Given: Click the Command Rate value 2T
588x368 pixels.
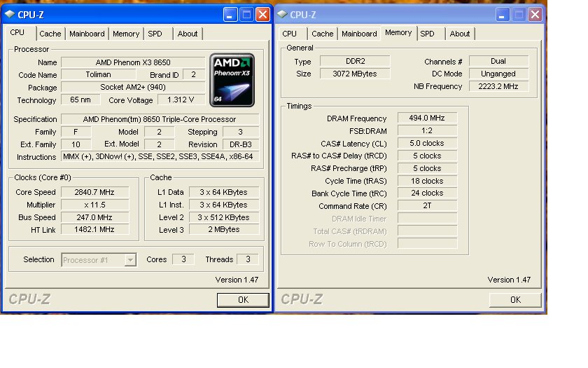Looking at the screenshot, I should point(427,206).
